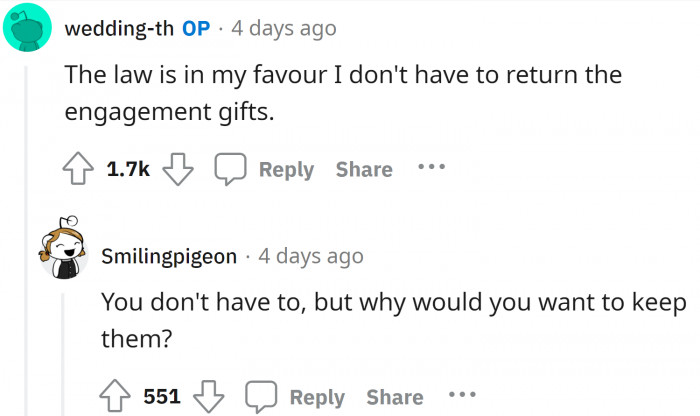Open Smilingpigeon user profile
Image resolution: width=700 pixels, height=416 pixels.
click(x=170, y=256)
